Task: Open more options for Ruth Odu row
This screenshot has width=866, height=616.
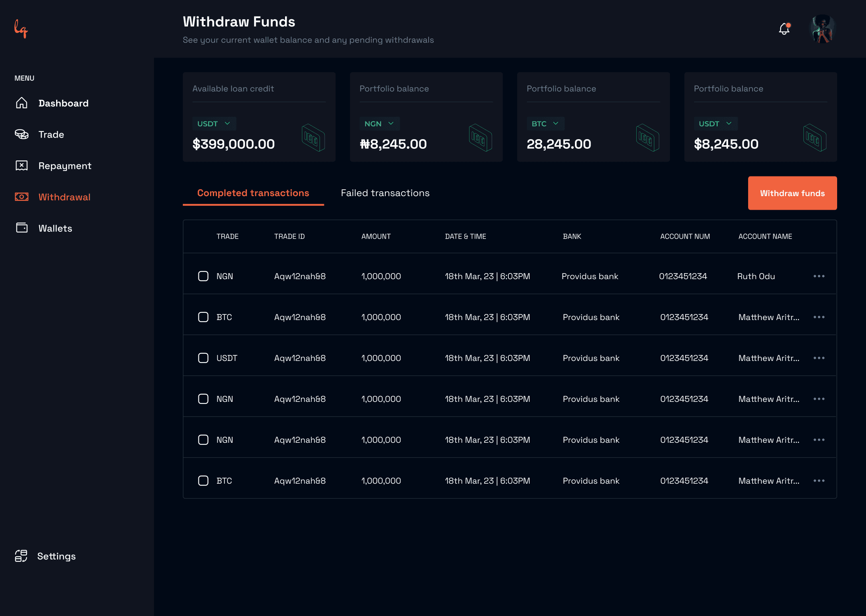Action: point(819,276)
